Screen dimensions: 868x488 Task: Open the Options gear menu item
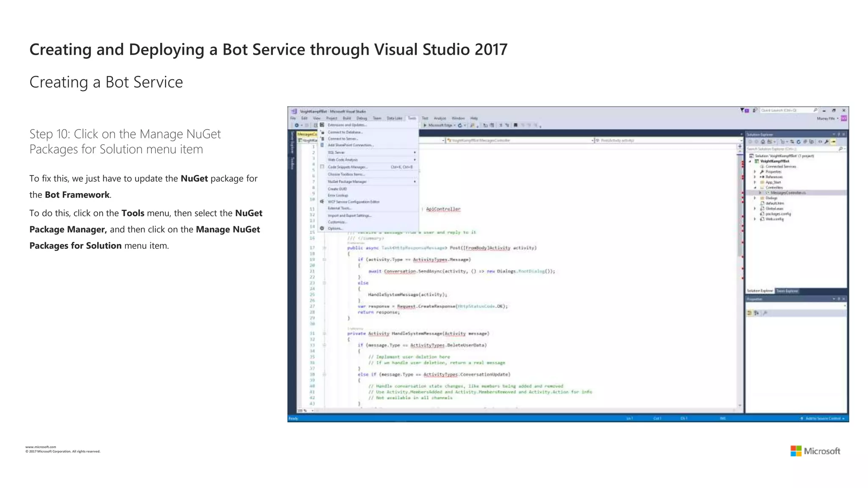pos(334,228)
